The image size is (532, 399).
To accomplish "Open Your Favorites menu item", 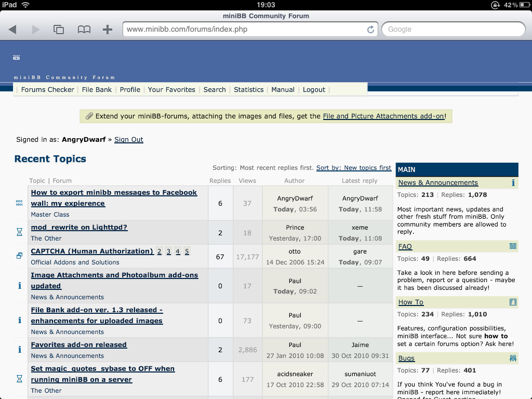I will [171, 89].
